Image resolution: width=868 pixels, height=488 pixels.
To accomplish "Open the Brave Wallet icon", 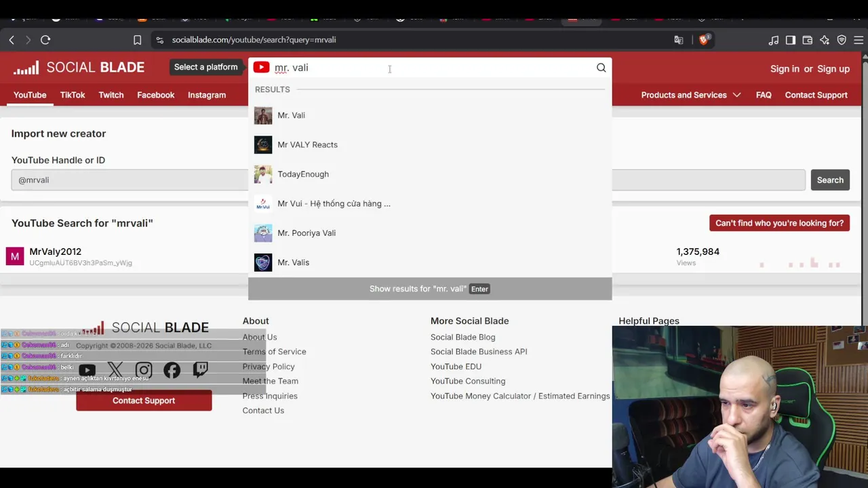I will pyautogui.click(x=808, y=40).
